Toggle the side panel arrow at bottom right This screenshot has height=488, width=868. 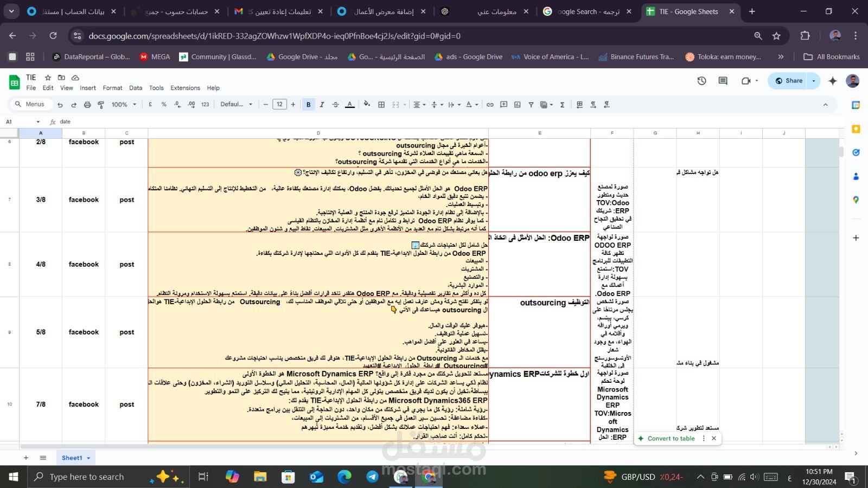coord(856,453)
